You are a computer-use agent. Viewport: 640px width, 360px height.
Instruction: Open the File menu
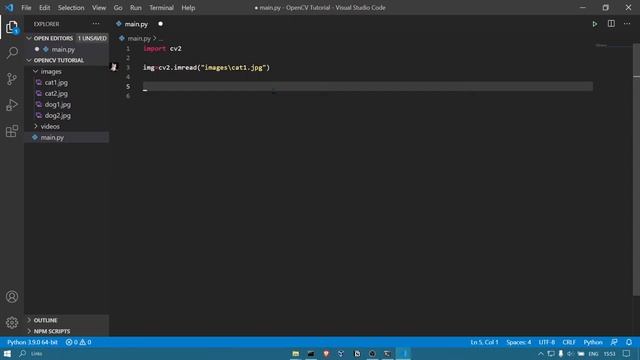[26, 8]
